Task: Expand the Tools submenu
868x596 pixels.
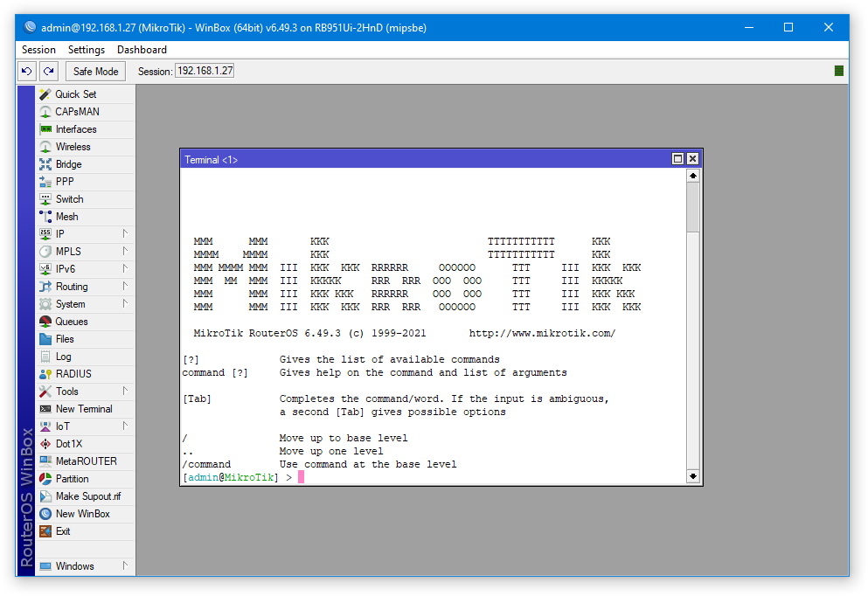Action: [x=125, y=391]
